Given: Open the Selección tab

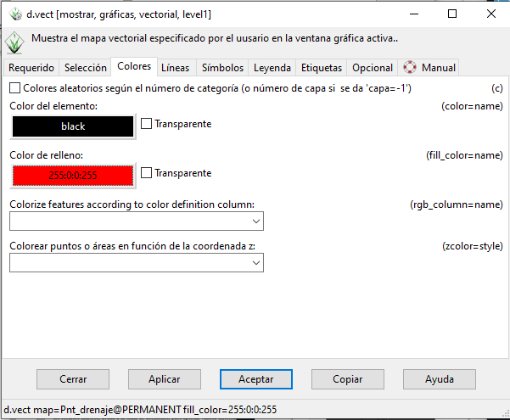Looking at the screenshot, I should click(86, 68).
